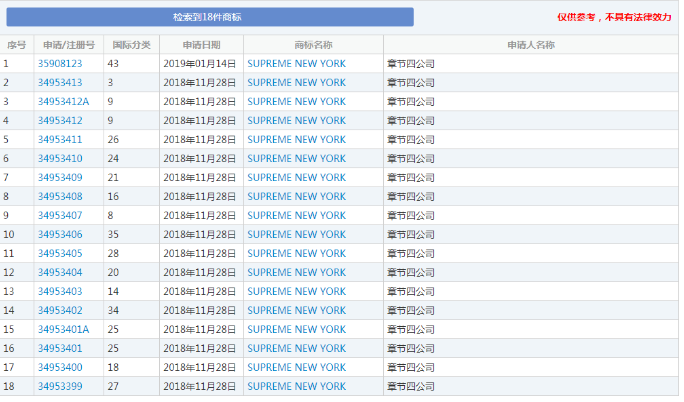
Task: Open application number 34953401A
Action: [x=63, y=329]
